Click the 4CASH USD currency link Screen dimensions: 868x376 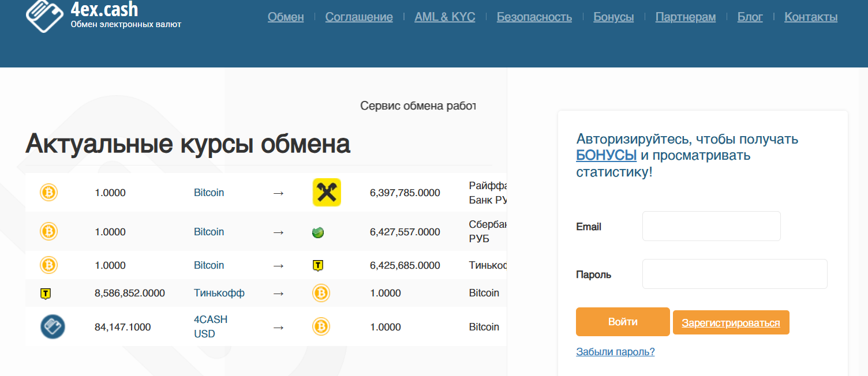211,326
